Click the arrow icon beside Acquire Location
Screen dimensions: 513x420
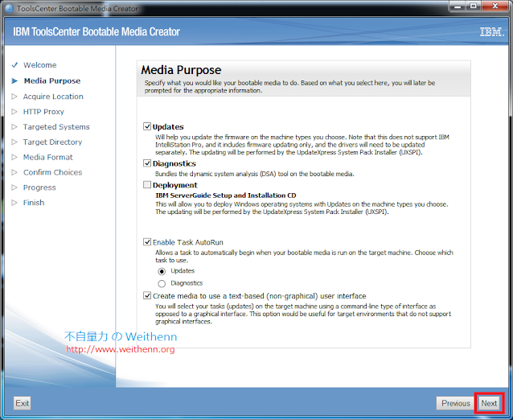(x=14, y=97)
